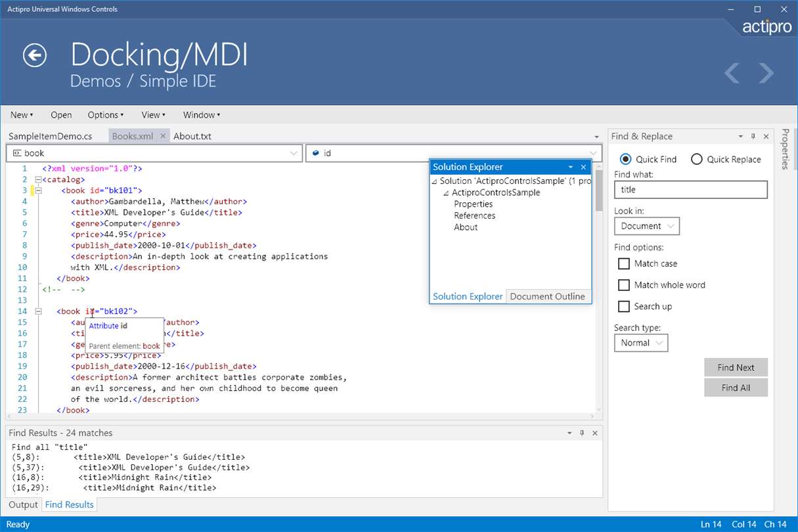Select the Find Results tab

pos(70,504)
